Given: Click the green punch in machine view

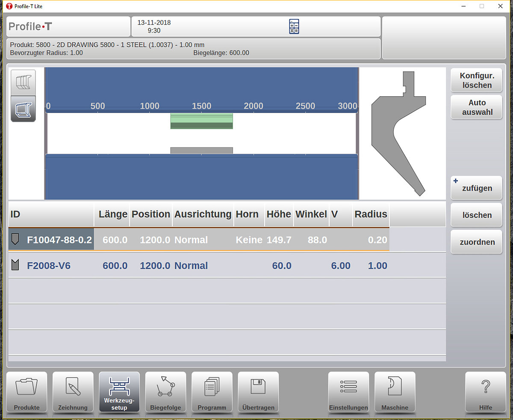Looking at the screenshot, I should tap(201, 121).
